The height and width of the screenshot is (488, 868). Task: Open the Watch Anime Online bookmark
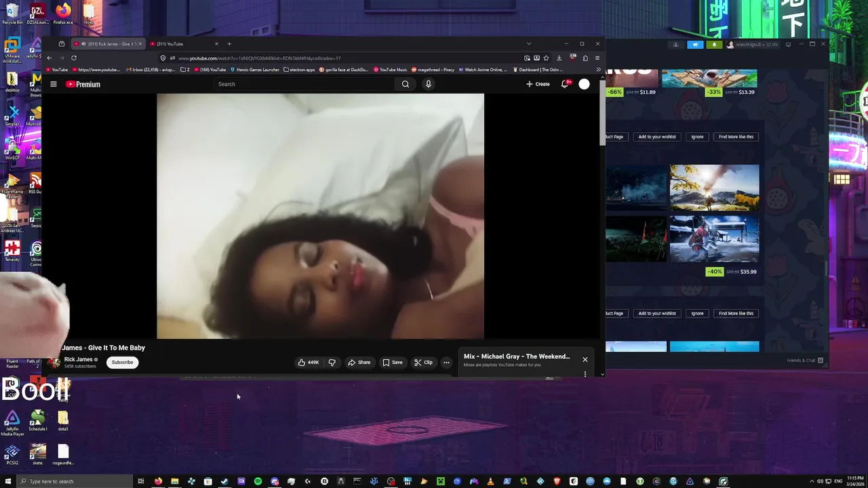coord(483,69)
